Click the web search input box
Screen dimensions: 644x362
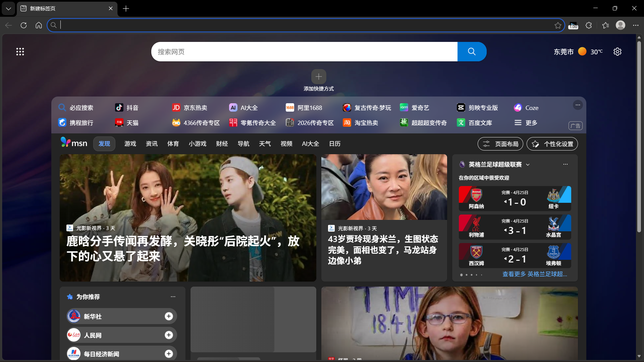[304, 52]
